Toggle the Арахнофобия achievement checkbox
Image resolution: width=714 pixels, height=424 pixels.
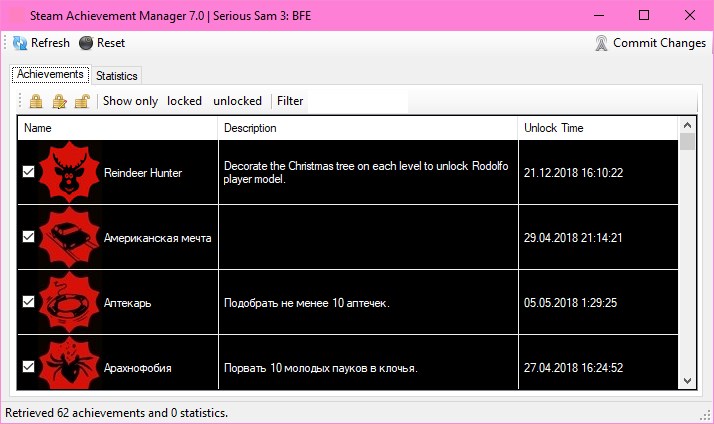click(29, 367)
